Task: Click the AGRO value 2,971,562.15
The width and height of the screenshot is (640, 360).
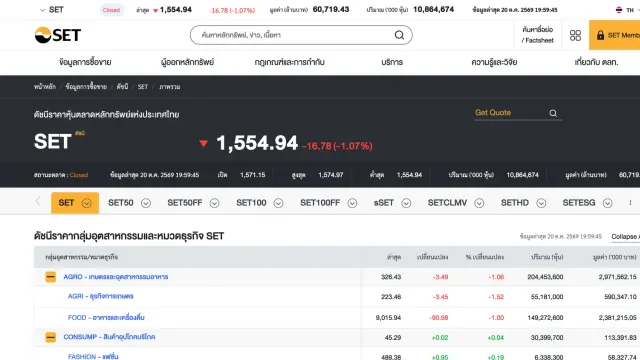Action: coord(618,277)
